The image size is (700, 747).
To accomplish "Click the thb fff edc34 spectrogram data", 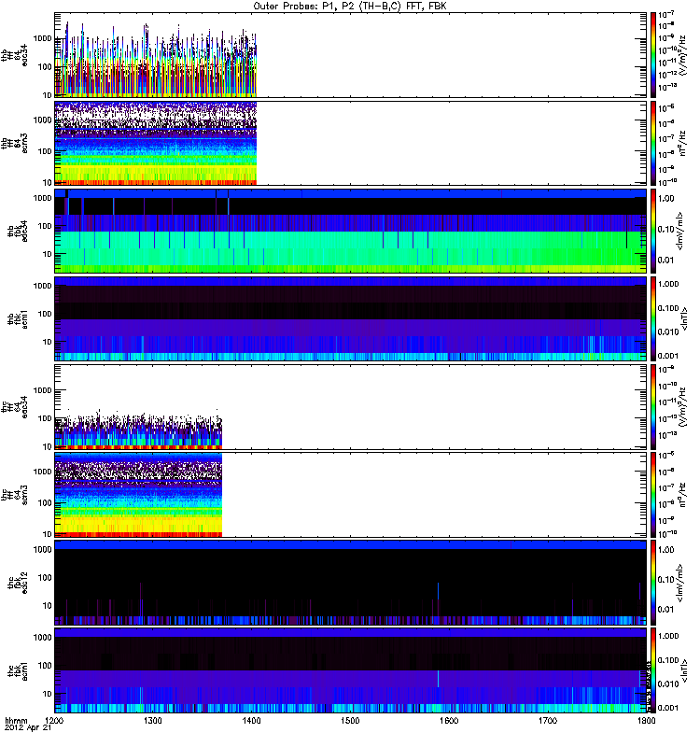I will pyautogui.click(x=156, y=60).
